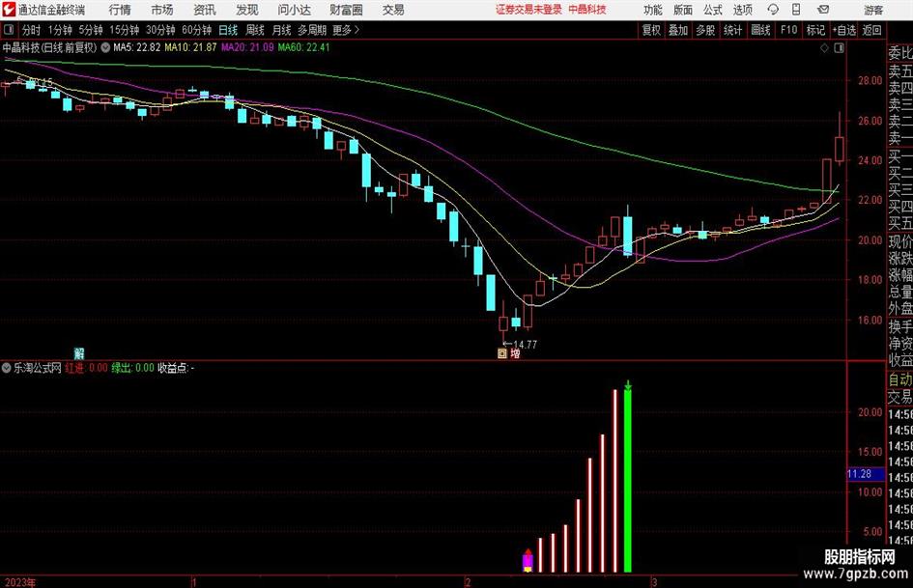The width and height of the screenshot is (913, 588).
Task: Select the 日线 daily period tab
Action: coord(228,30)
